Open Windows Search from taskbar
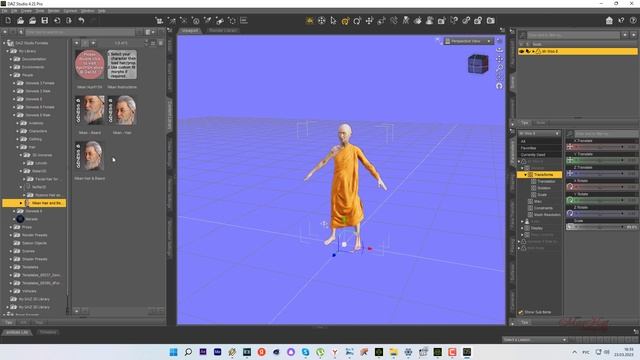640x360 pixels. point(188,352)
